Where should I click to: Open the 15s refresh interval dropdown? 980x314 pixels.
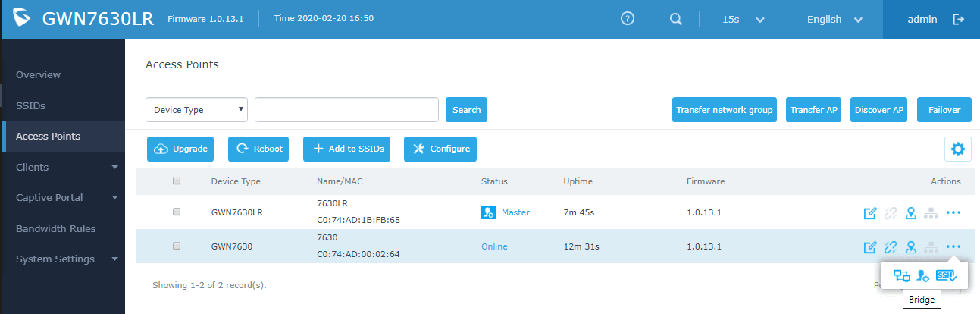coord(744,20)
